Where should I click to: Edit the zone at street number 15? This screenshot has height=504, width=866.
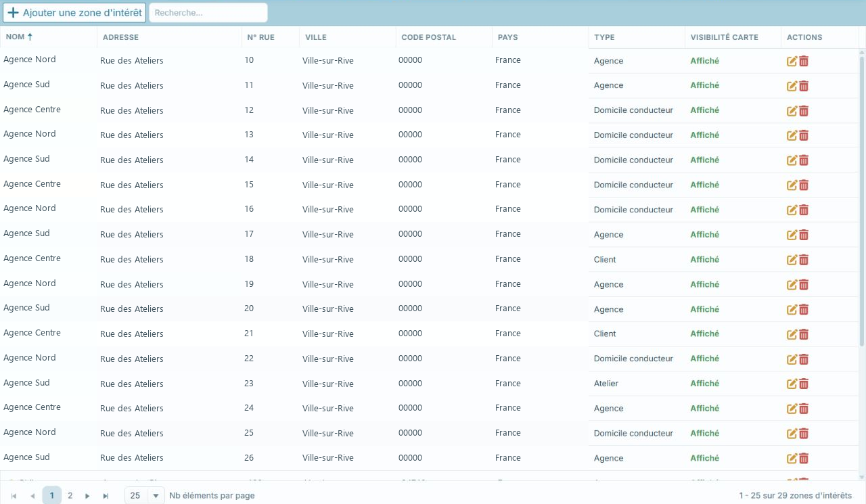coord(792,185)
